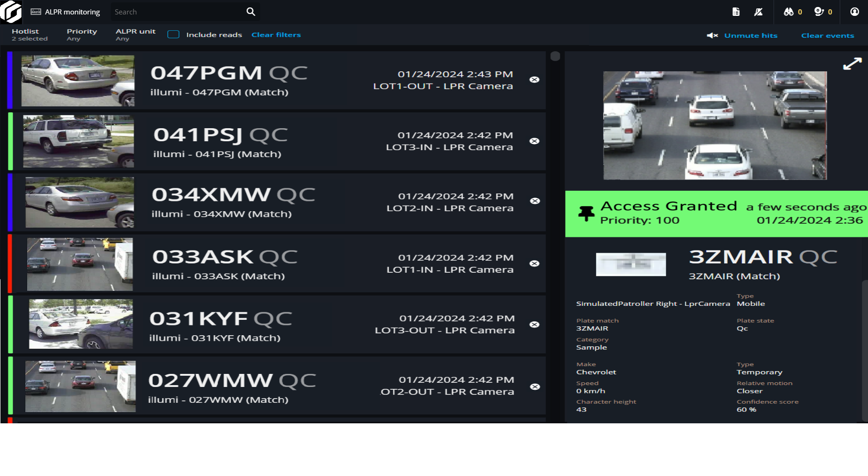Open the alarm bell counter icon
The width and height of the screenshot is (868, 476).
819,12
